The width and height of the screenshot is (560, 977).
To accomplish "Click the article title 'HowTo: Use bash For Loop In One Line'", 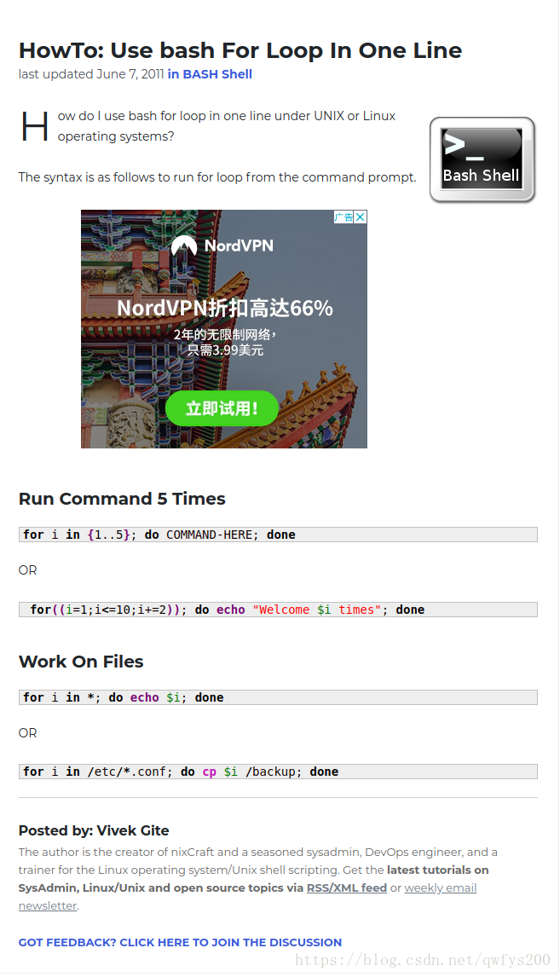I will click(240, 49).
